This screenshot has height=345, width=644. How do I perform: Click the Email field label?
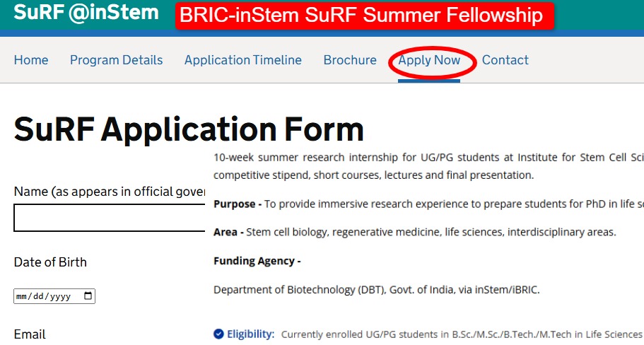coord(30,334)
